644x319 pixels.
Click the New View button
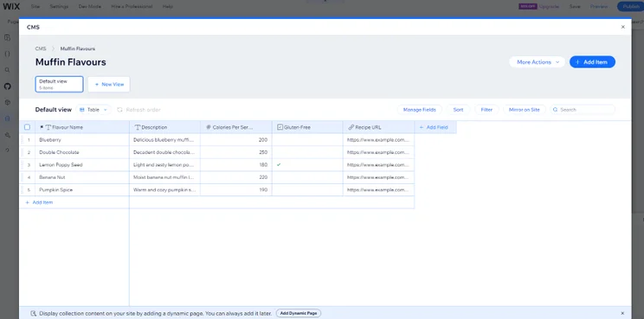click(109, 84)
